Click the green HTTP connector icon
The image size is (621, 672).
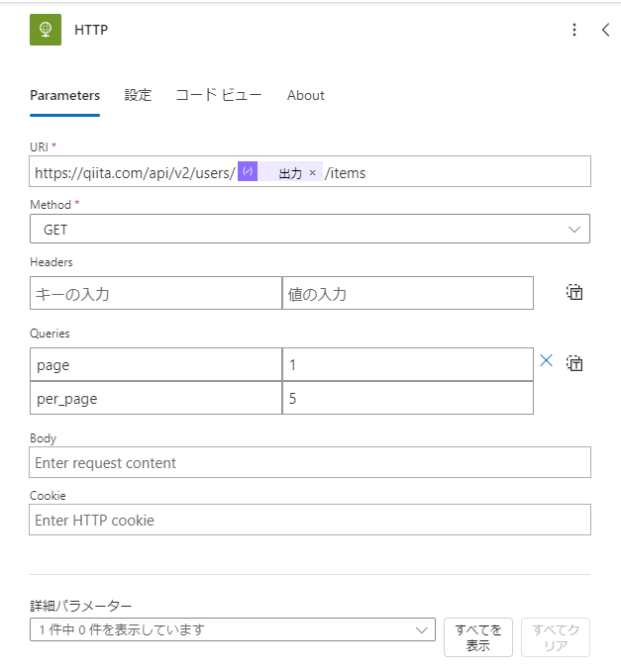[46, 30]
